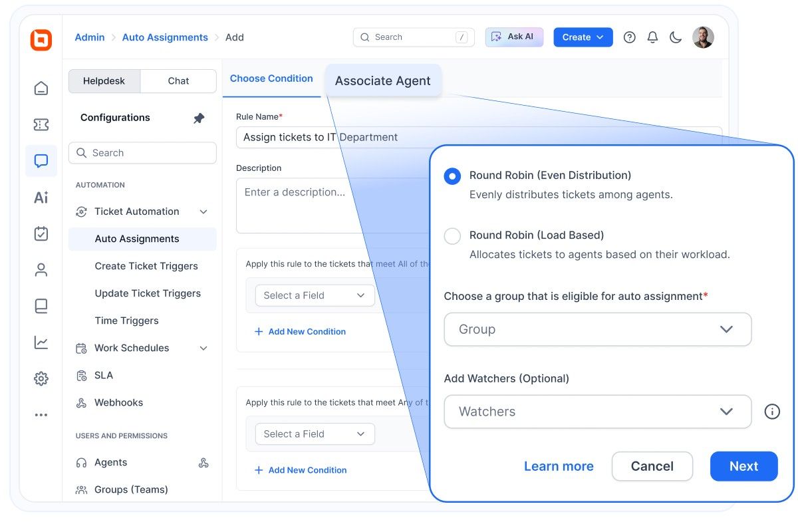The image size is (798, 532).
Task: Collapse the Ticket Automation section
Action: pos(203,211)
